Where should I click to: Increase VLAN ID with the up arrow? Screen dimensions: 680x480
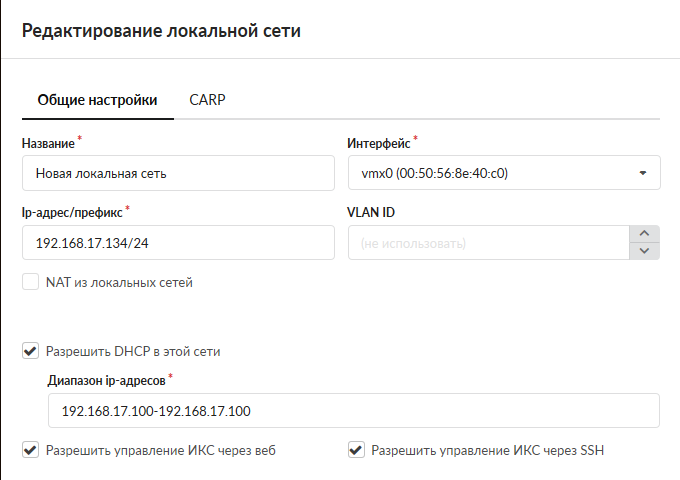click(644, 234)
